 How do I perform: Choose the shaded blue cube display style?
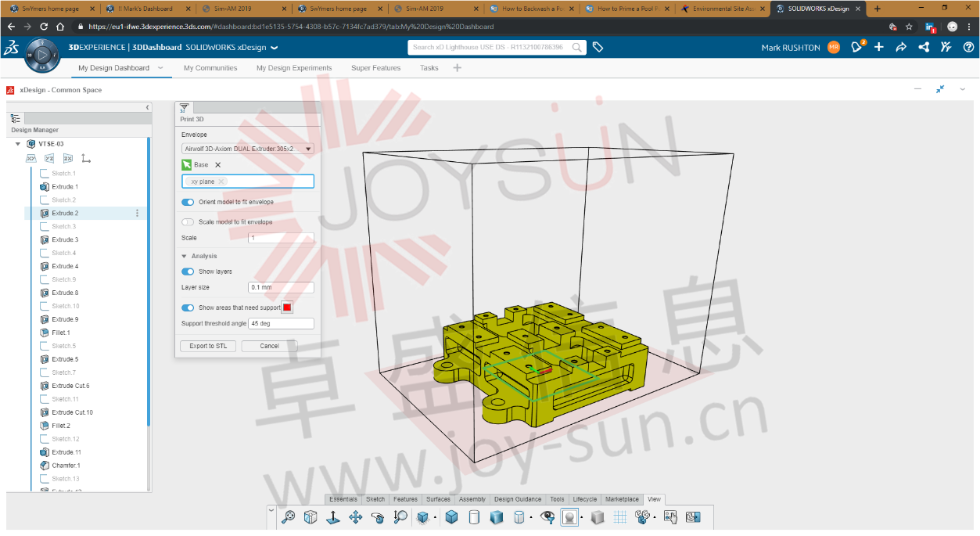tap(496, 517)
